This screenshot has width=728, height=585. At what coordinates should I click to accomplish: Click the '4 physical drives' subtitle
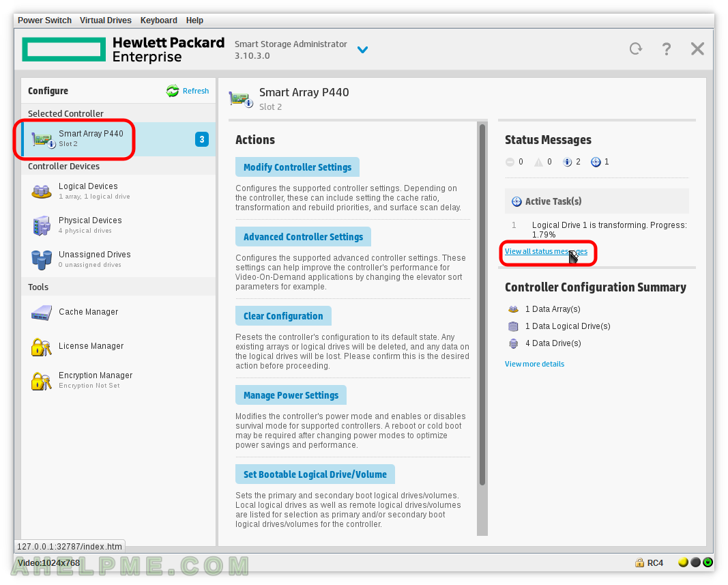pyautogui.click(x=85, y=231)
